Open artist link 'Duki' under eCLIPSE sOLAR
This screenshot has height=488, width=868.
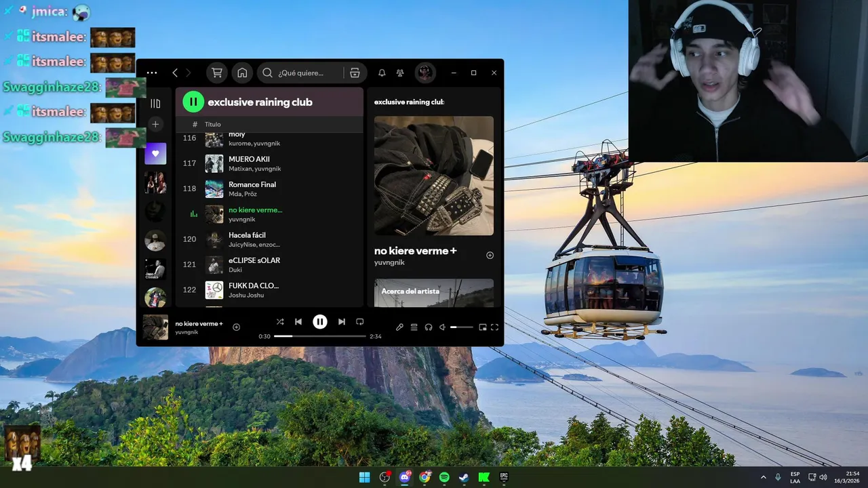pyautogui.click(x=235, y=270)
